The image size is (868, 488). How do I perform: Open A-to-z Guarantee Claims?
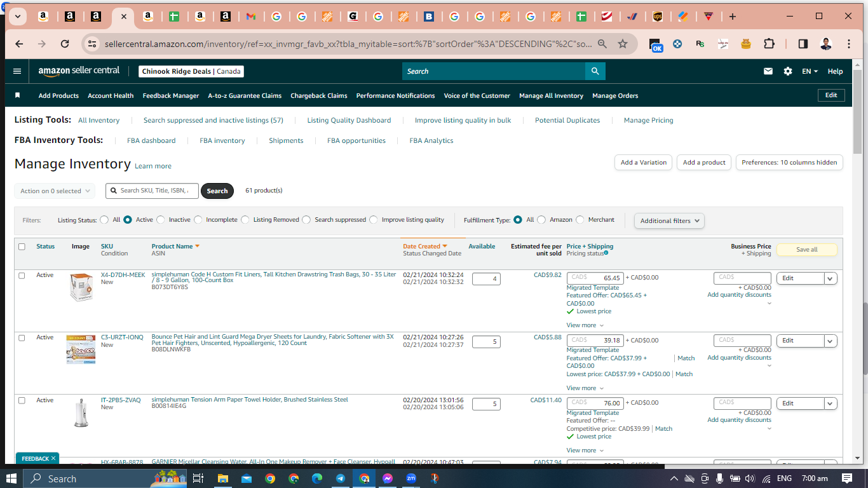pos(245,95)
